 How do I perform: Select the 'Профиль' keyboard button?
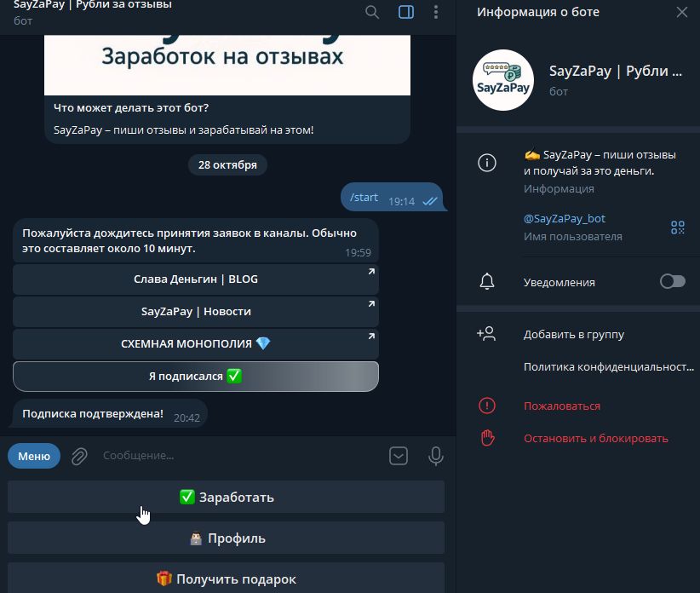[x=226, y=538]
